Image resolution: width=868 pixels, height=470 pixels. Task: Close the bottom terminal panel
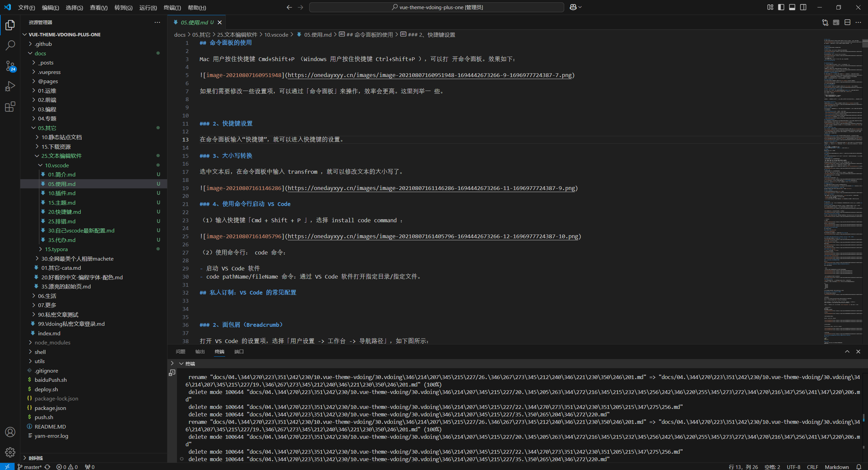(858, 352)
